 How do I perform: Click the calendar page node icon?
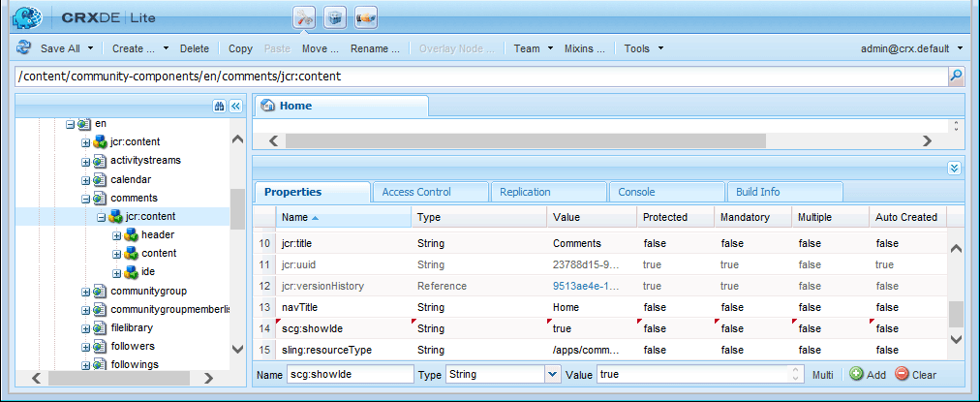pos(100,179)
